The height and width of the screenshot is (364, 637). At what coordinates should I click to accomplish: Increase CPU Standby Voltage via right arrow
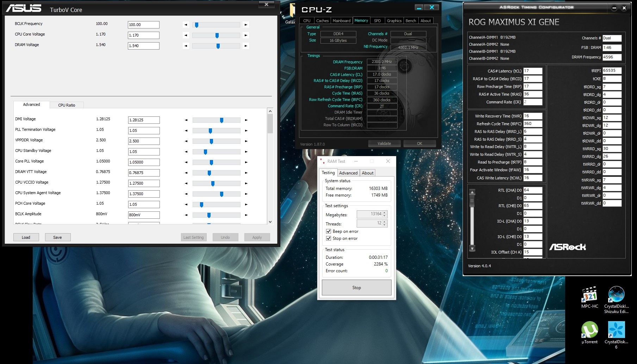pyautogui.click(x=246, y=152)
